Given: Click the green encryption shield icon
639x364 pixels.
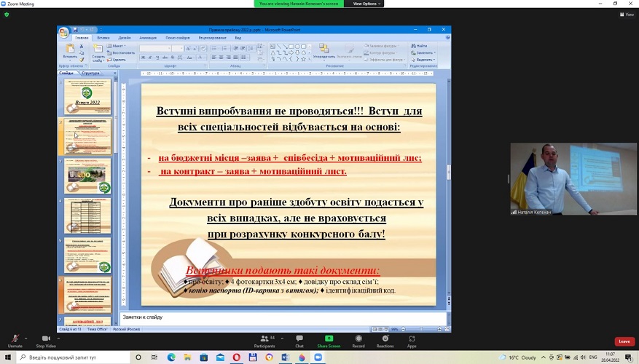Looking at the screenshot, I should click(7, 15).
